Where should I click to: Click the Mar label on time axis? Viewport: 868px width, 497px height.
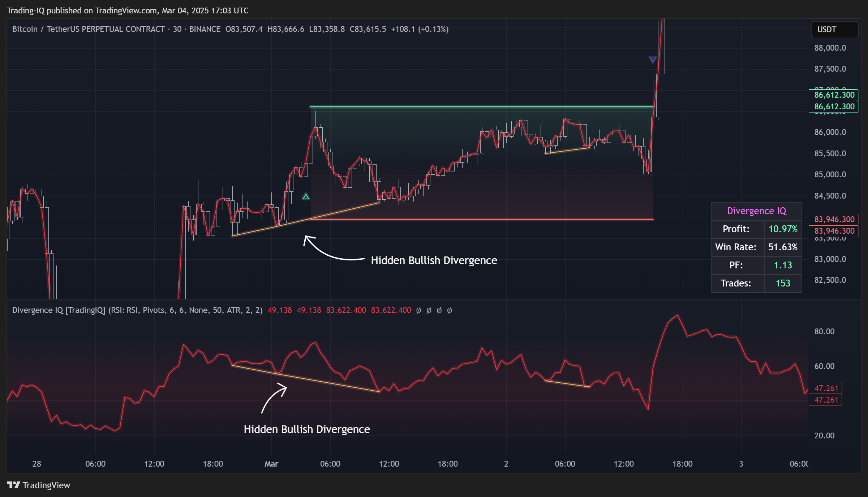point(271,464)
